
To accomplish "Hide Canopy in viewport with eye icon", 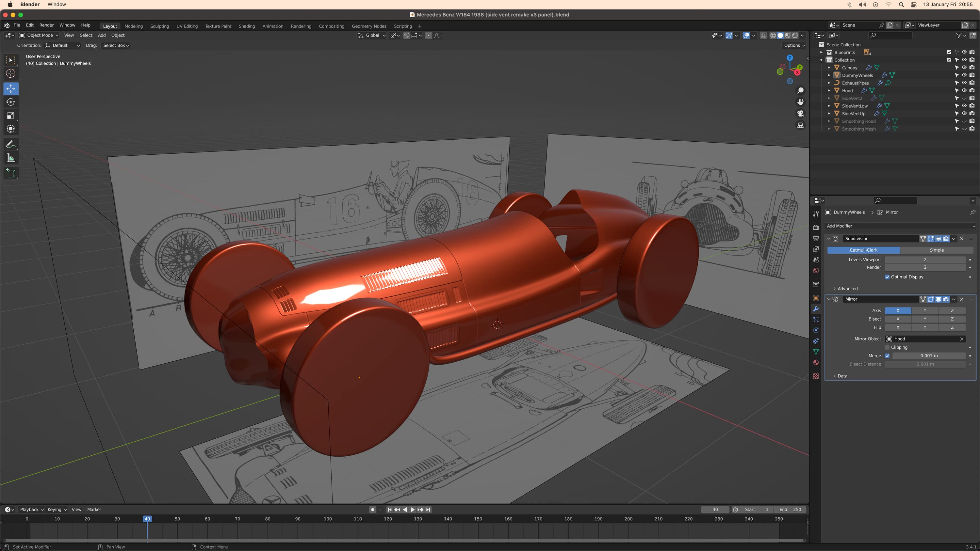I will point(964,67).
